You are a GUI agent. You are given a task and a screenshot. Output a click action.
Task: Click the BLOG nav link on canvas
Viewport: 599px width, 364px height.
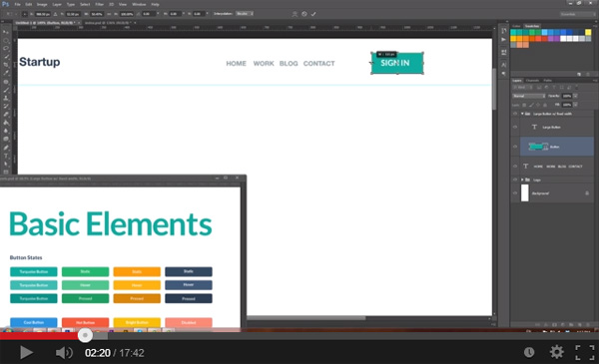[289, 64]
